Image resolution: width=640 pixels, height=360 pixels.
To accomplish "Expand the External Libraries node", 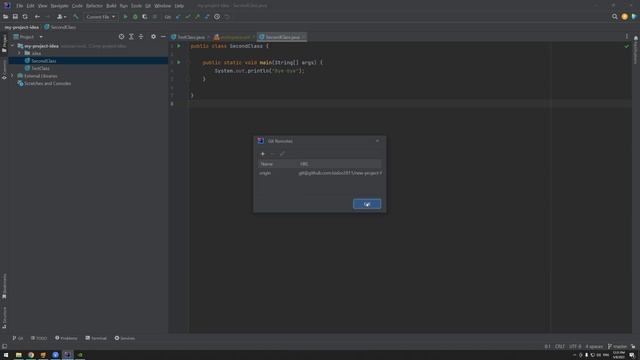I will click(13, 76).
